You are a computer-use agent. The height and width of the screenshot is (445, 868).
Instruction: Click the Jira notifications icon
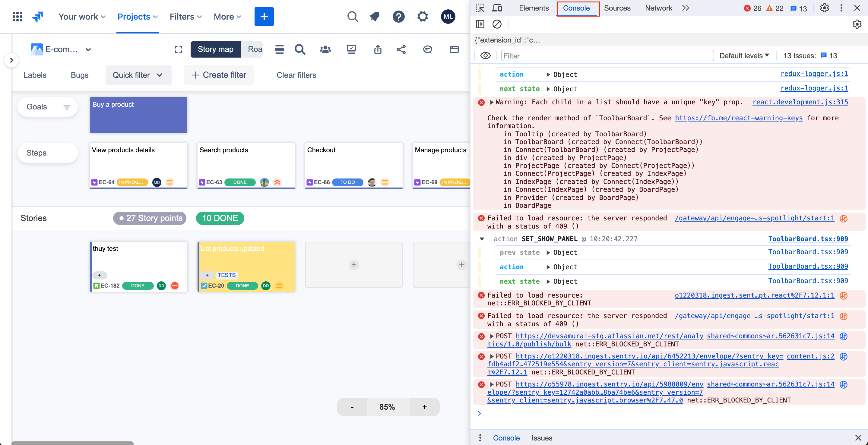pos(374,17)
